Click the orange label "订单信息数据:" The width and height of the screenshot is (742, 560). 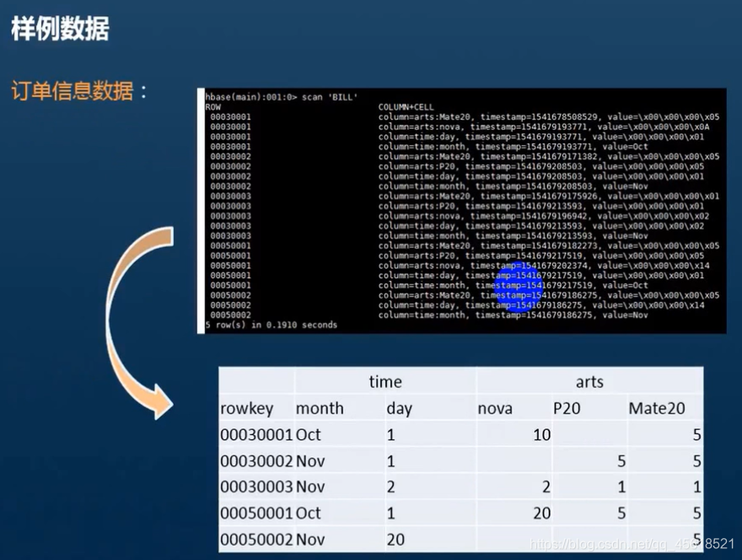[79, 91]
